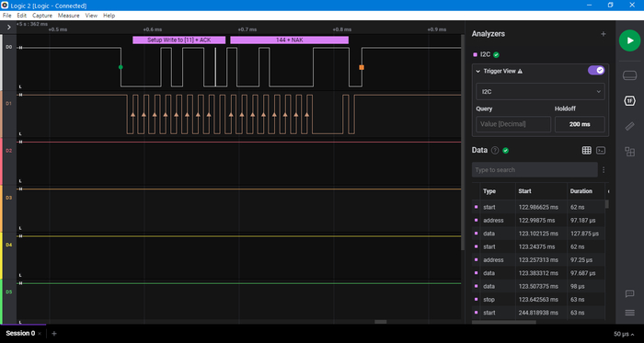This screenshot has width=644, height=343.
Task: Open the hamburger menu in the sidebar
Action: pos(629,313)
